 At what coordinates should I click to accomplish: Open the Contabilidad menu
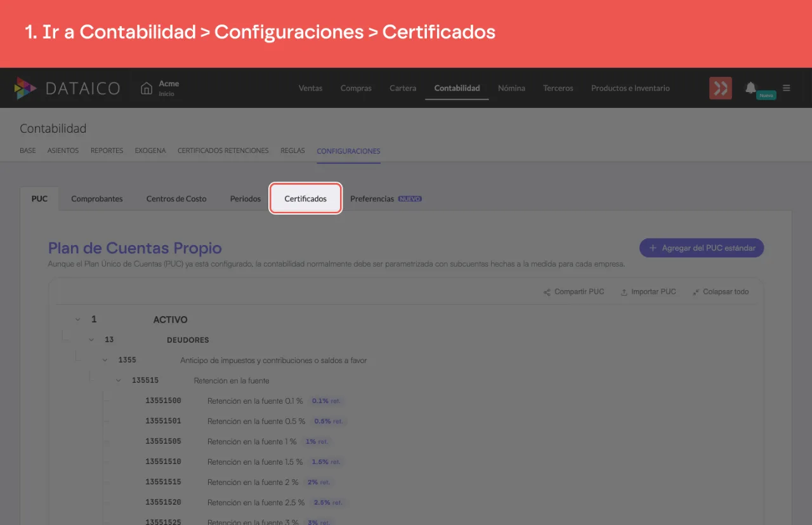pyautogui.click(x=457, y=88)
